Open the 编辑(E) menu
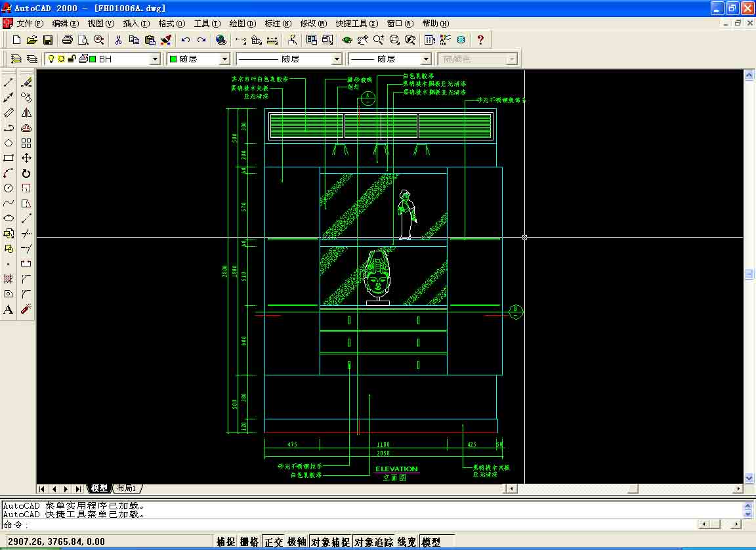Screen dimensions: 756x550 coord(65,23)
